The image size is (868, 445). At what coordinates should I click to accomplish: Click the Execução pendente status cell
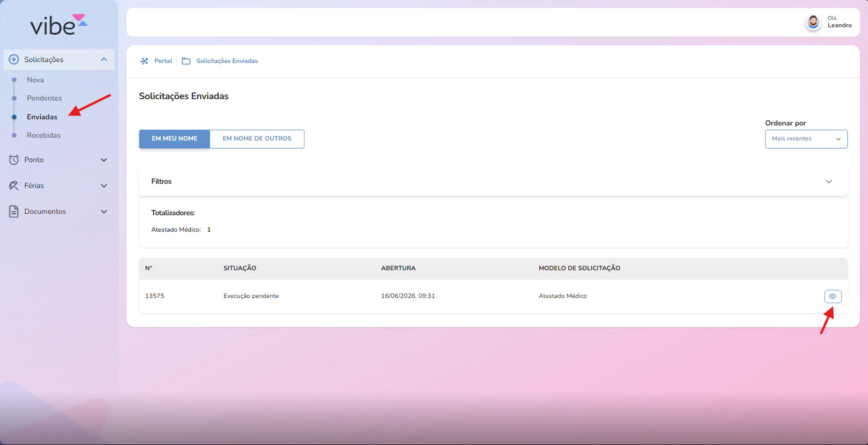(x=251, y=296)
